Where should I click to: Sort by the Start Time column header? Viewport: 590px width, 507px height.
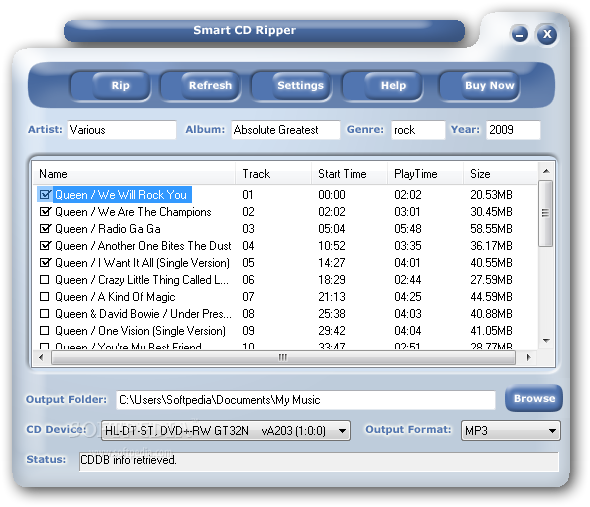point(350,174)
